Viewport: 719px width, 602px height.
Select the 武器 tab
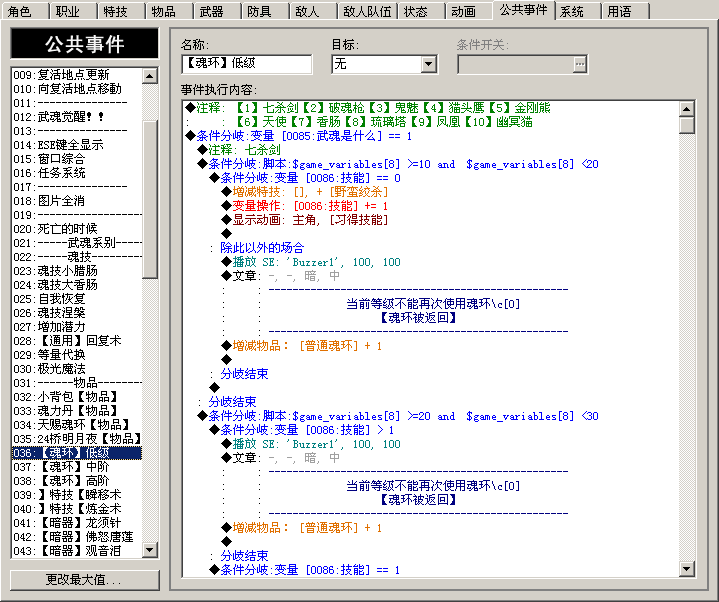coord(216,10)
